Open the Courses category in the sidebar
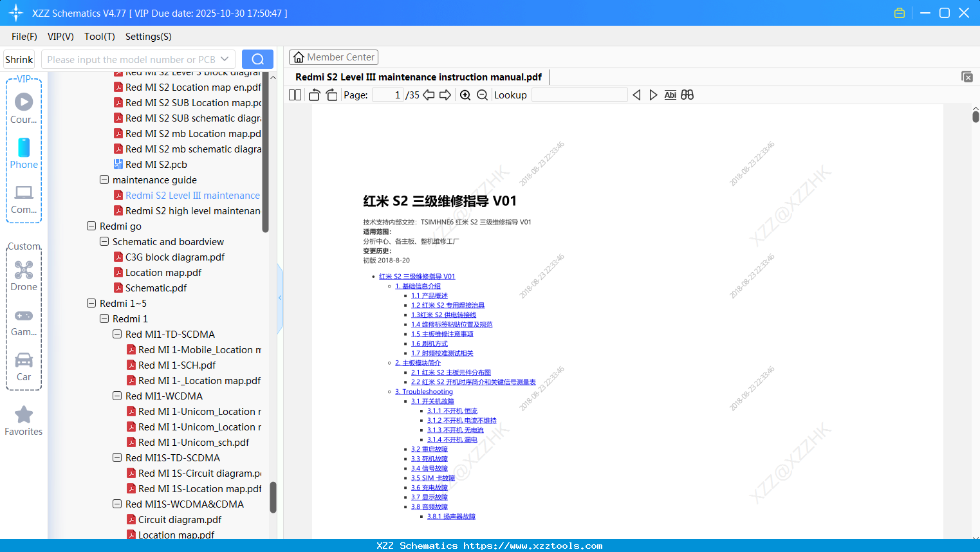980x552 pixels. pos(24,109)
